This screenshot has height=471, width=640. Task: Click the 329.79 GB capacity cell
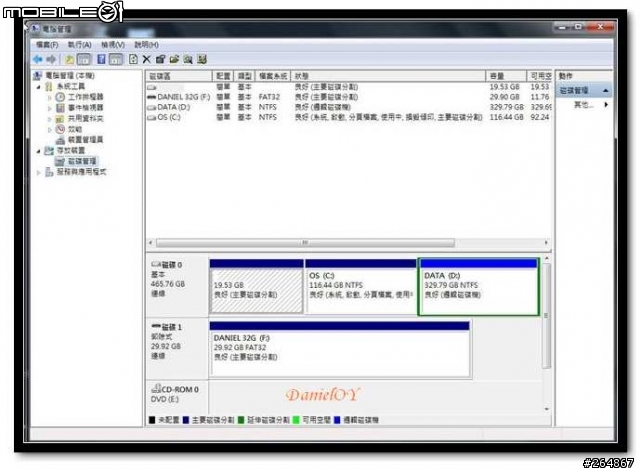coord(506,107)
